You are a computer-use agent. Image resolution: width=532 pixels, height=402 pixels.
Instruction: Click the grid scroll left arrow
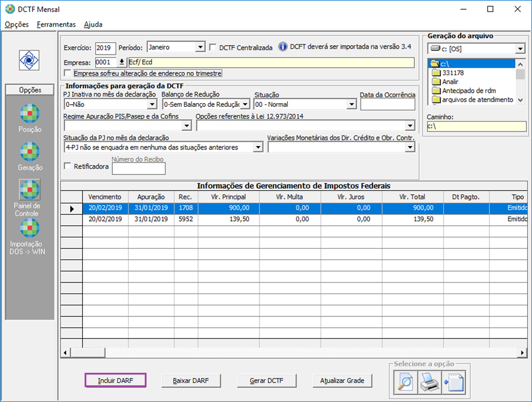[x=65, y=353]
